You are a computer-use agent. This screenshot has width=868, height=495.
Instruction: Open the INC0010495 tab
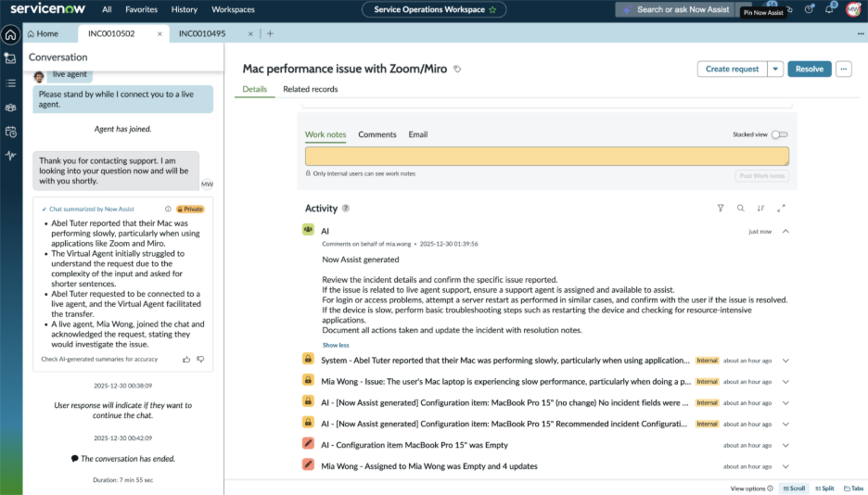click(x=202, y=33)
